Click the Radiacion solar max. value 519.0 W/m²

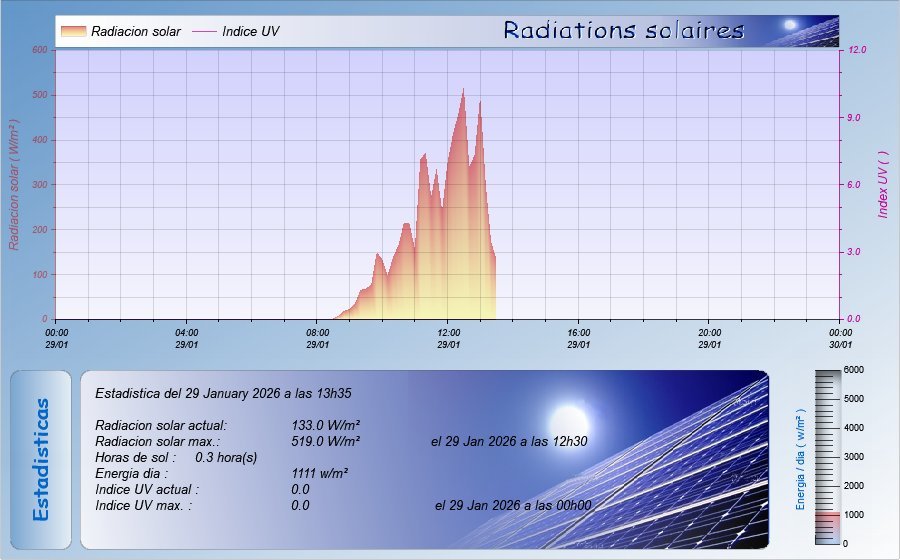click(x=326, y=441)
